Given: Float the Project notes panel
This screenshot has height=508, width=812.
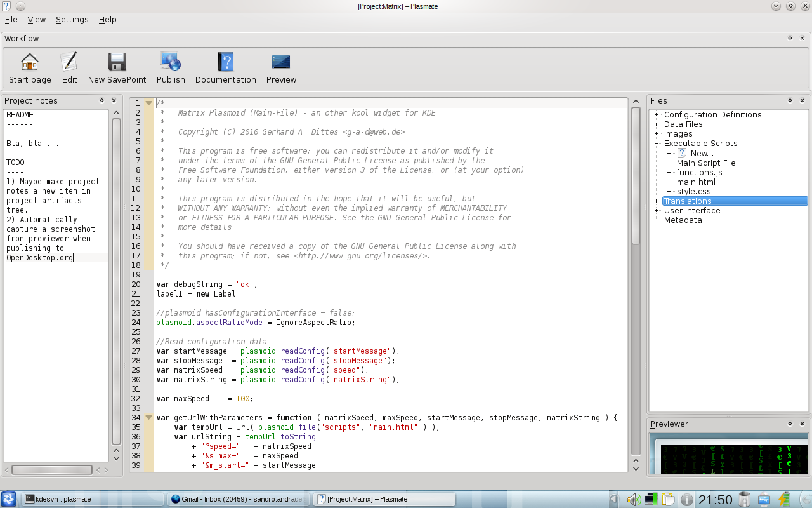Looking at the screenshot, I should 101,100.
